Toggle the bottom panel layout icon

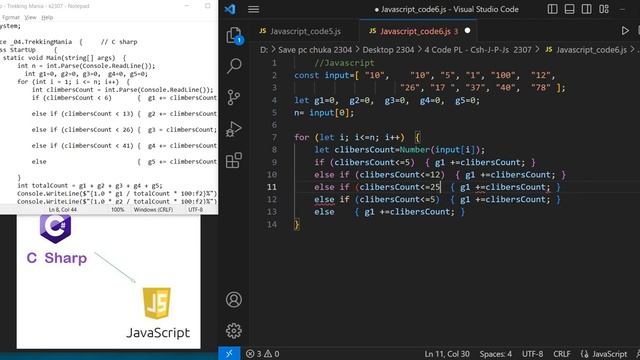(569, 9)
